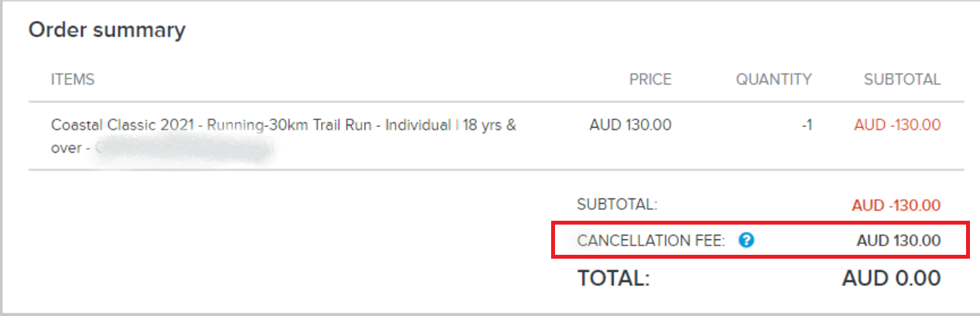Click the Order summary heading
Image resolution: width=980 pixels, height=316 pixels.
pyautogui.click(x=107, y=30)
